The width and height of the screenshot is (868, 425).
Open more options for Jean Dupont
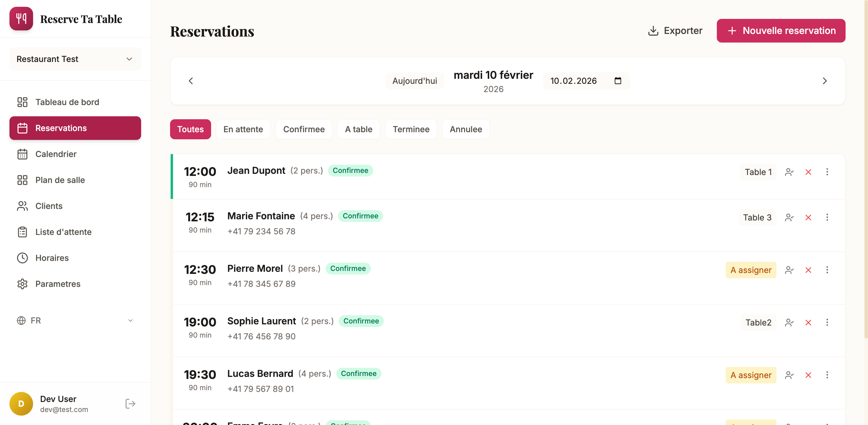tap(827, 172)
